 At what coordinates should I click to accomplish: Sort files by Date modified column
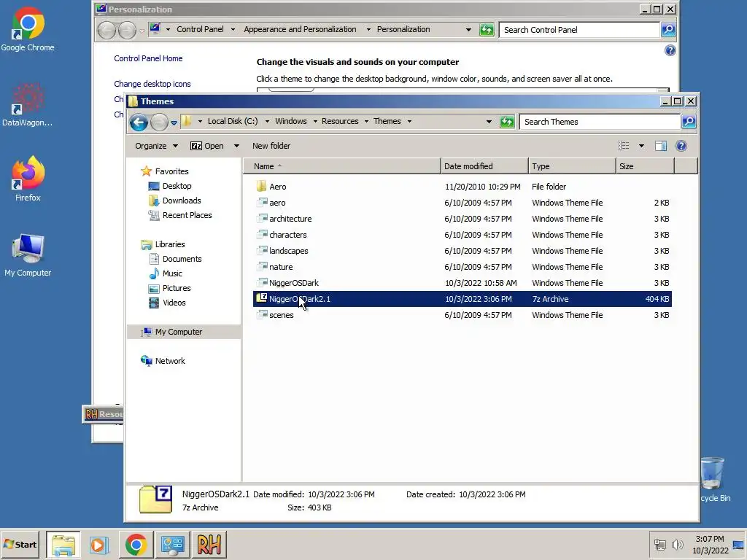pos(484,166)
